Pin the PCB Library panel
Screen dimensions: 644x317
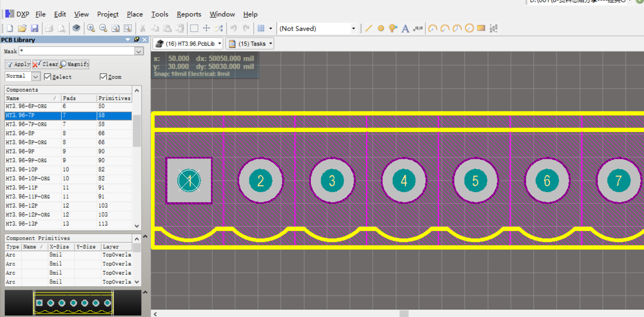tap(137, 39)
